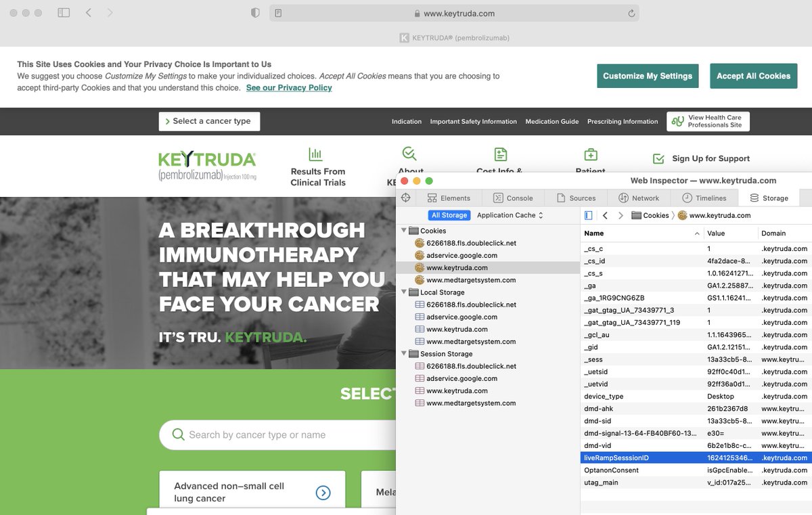This screenshot has height=515, width=812.
Task: Toggle the inspector navigation sidebar icon
Action: click(x=588, y=215)
